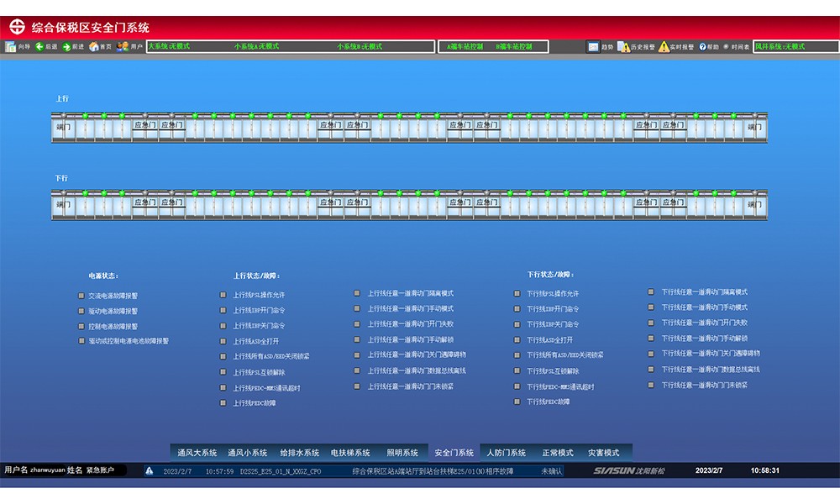Image resolution: width=840 pixels, height=504 pixels.
Task: Go back using the 后退 arrow icon
Action: (x=39, y=47)
